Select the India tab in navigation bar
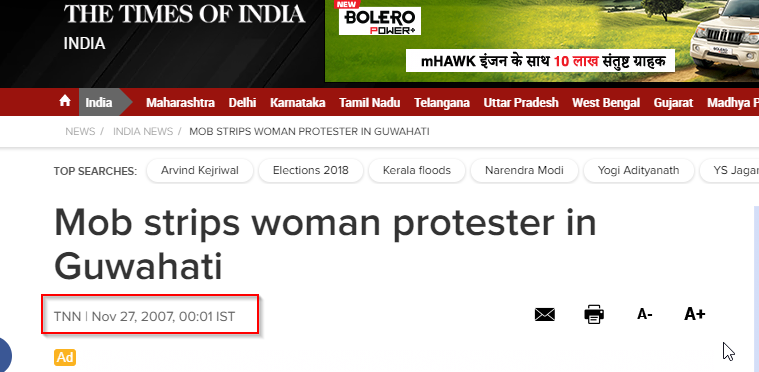The height and width of the screenshot is (372, 759). coord(99,103)
